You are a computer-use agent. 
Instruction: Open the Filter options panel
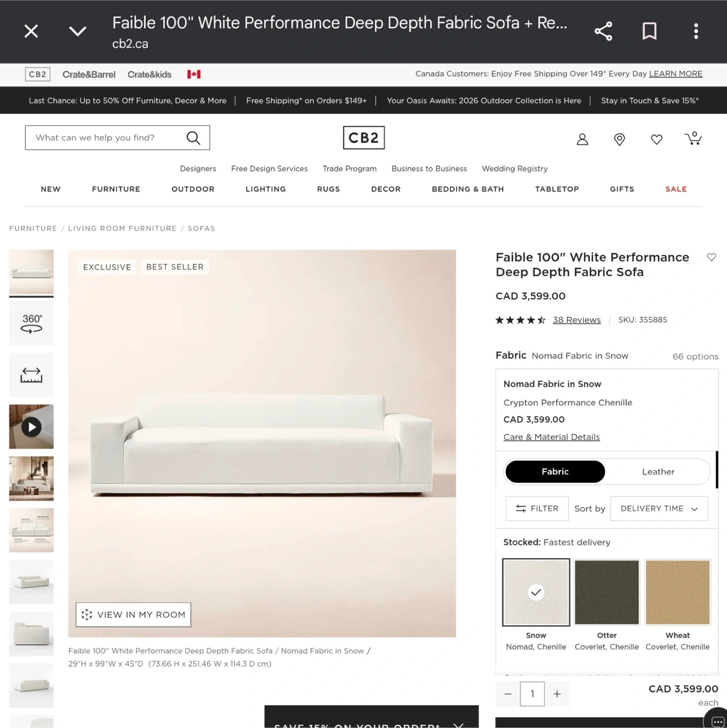537,509
